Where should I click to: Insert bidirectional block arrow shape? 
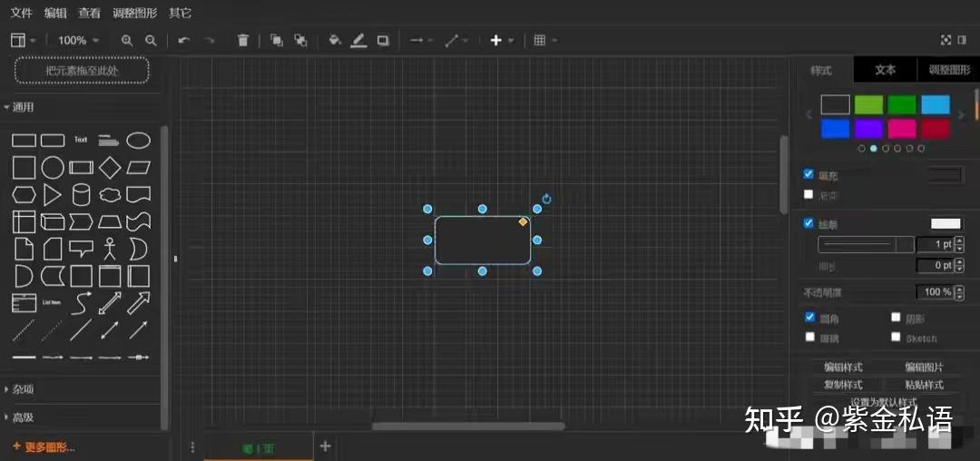(110, 303)
